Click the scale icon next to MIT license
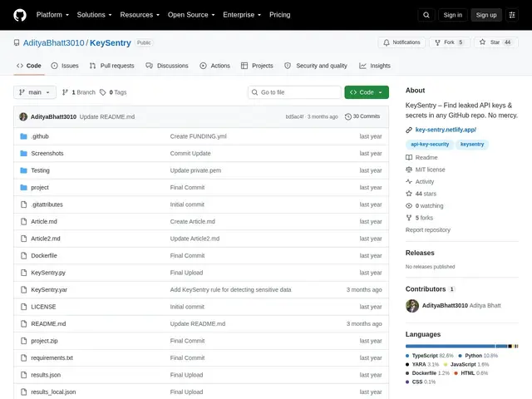 [409, 170]
